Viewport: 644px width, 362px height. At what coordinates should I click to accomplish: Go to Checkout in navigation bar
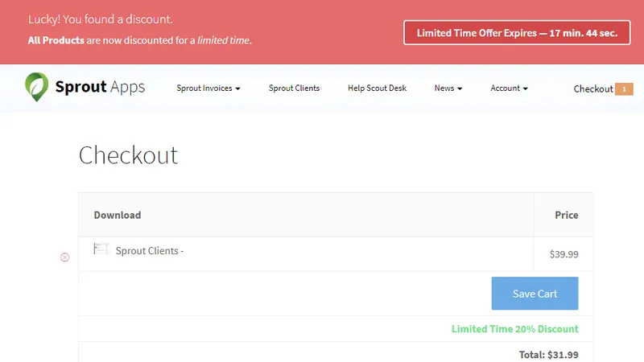593,89
